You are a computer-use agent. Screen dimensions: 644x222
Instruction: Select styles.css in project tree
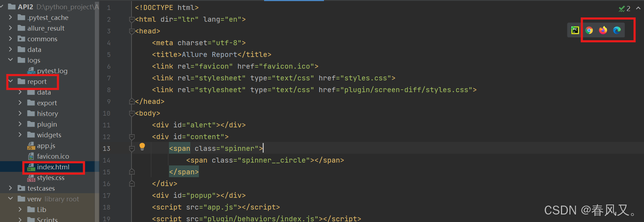pyautogui.click(x=51, y=178)
